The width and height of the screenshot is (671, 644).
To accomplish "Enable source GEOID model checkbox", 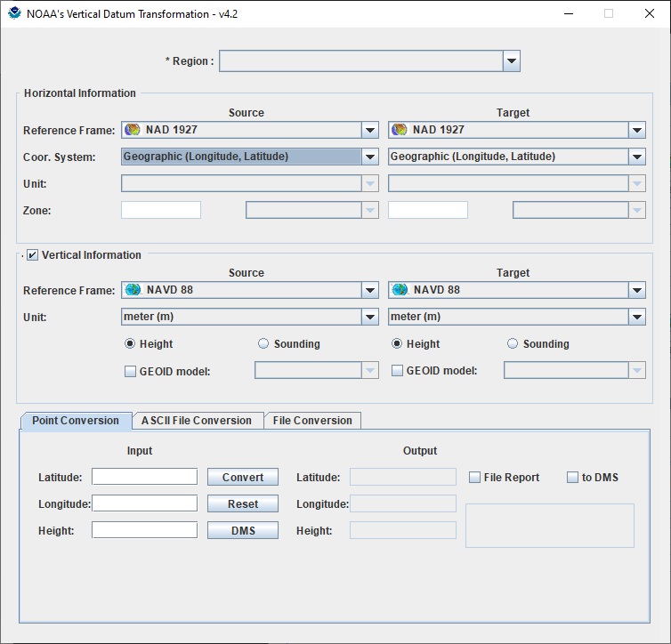I will (130, 371).
